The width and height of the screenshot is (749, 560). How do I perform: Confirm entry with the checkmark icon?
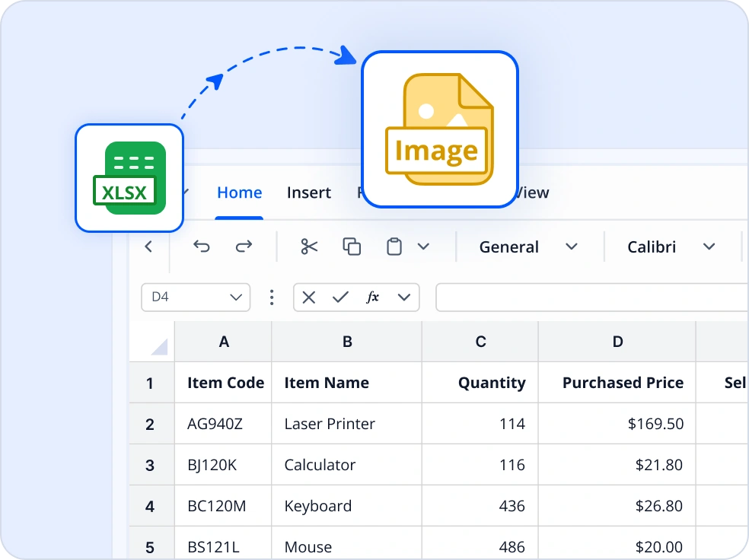[340, 297]
